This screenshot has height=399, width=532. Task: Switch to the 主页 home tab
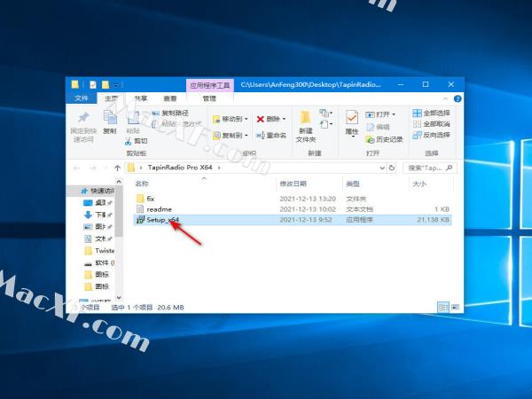(x=111, y=98)
